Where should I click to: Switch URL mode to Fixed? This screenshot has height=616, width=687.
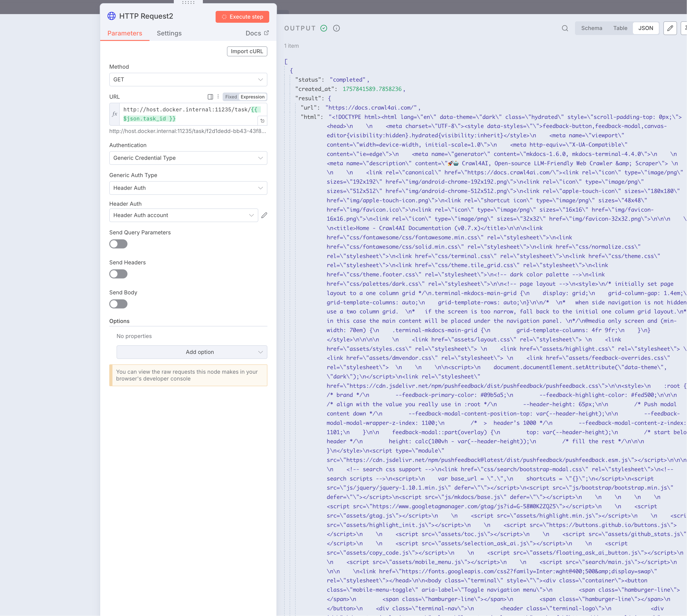[x=231, y=97]
